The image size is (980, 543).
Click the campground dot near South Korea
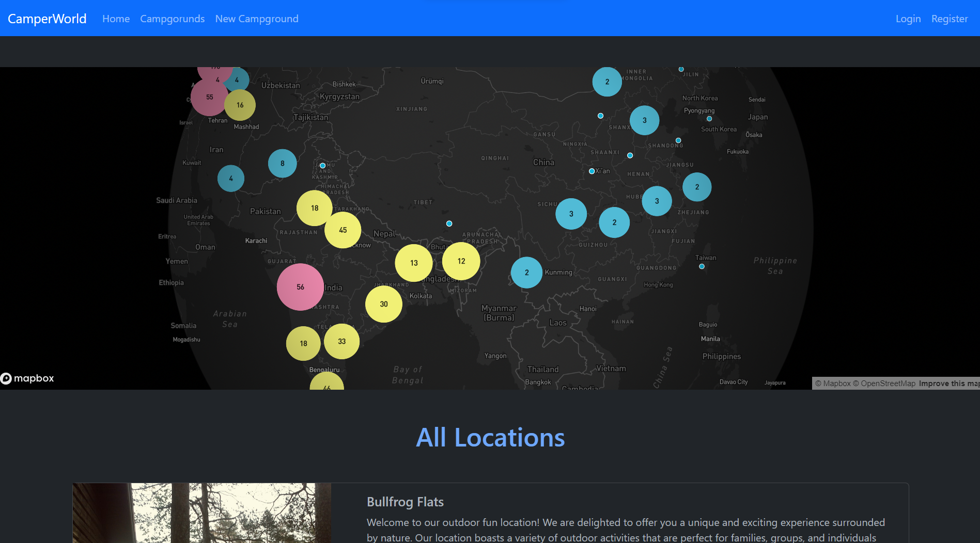[709, 119]
